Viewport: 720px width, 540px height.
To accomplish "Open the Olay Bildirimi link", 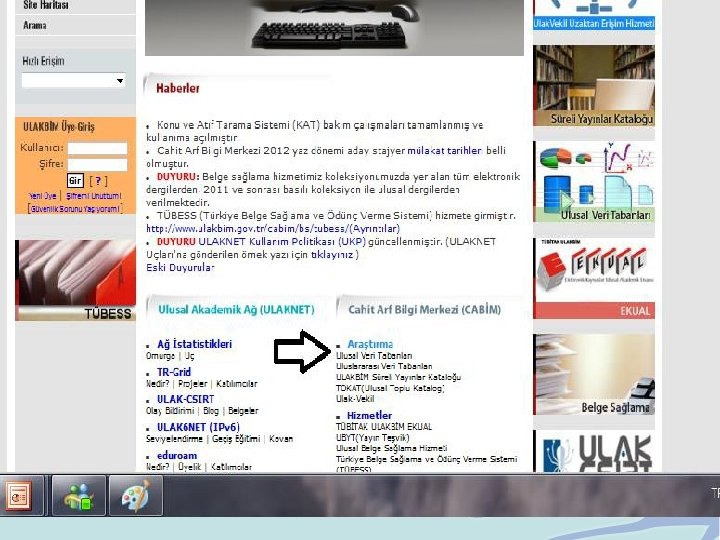I will 170,411.
